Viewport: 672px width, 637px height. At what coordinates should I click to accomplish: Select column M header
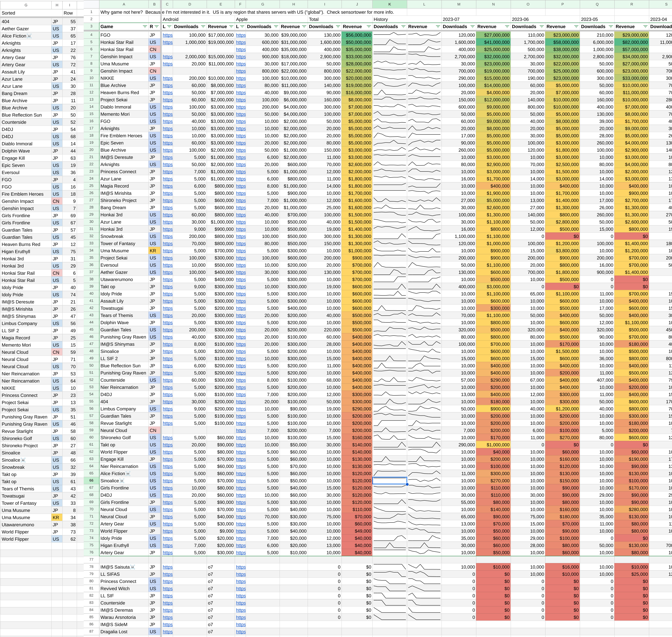[x=459, y=4]
